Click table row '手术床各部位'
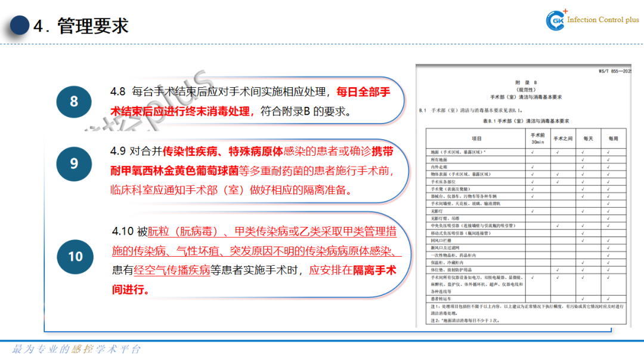 coord(526,181)
